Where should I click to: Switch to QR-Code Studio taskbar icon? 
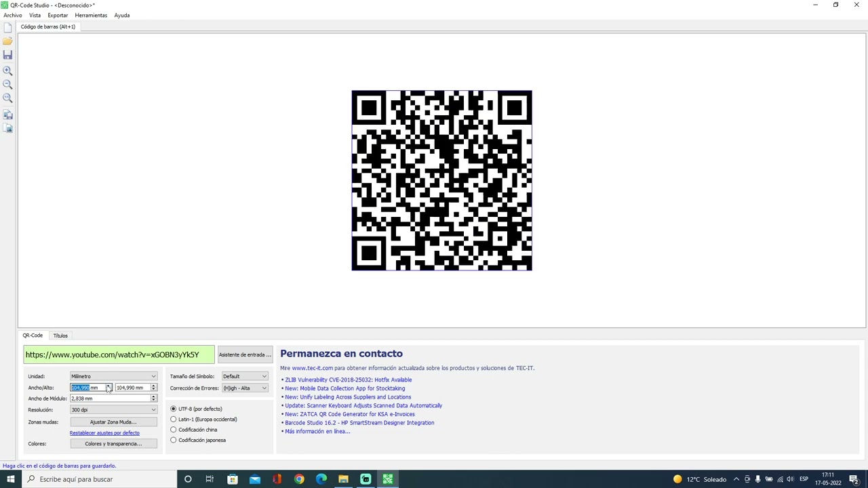388,479
